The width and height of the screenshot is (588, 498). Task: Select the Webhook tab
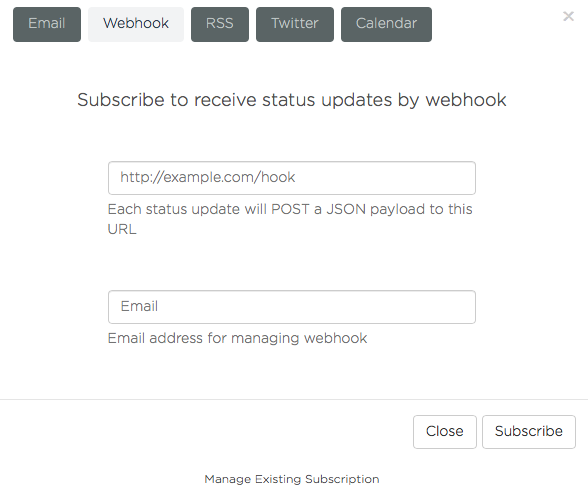[x=136, y=24]
